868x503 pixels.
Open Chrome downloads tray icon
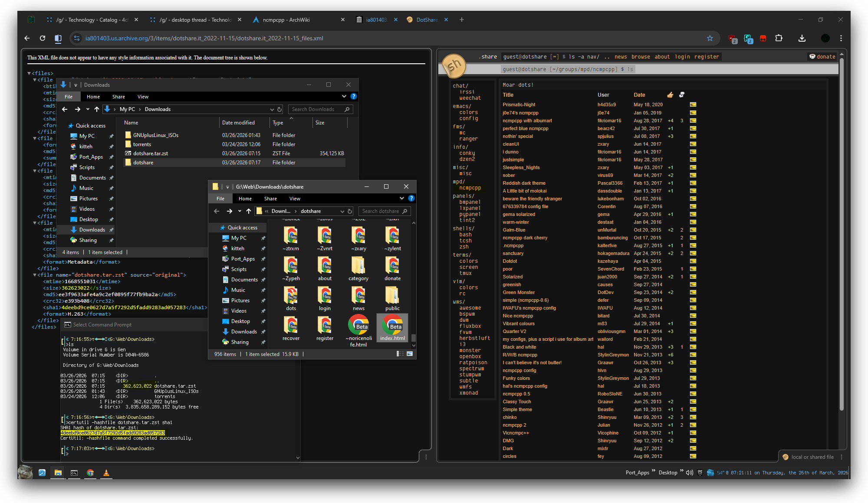tap(802, 38)
